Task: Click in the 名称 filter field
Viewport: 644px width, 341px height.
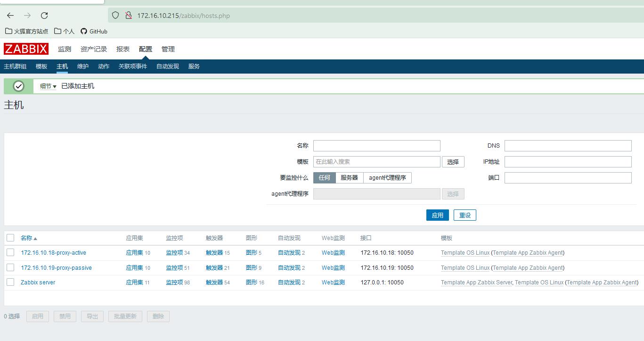Action: tap(377, 146)
